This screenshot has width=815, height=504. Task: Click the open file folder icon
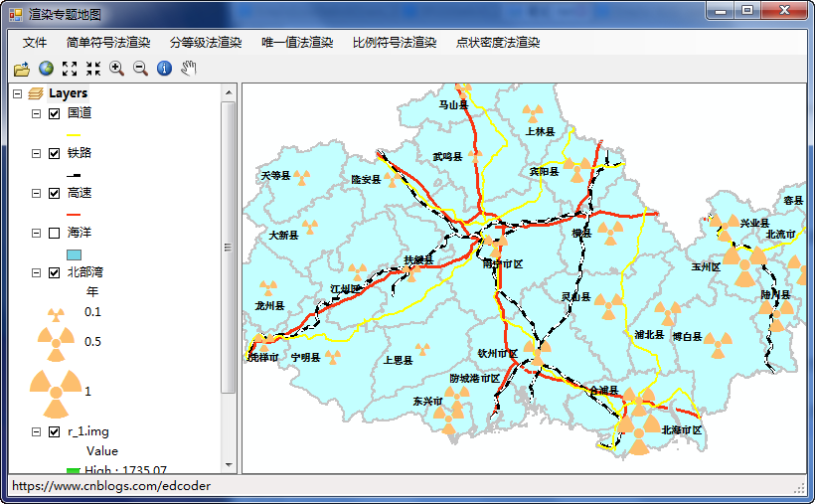(21, 69)
